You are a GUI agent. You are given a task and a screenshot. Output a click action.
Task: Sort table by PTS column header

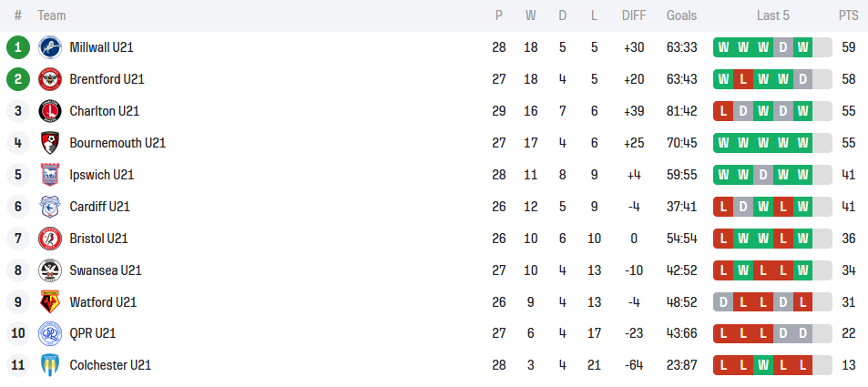[x=848, y=15]
